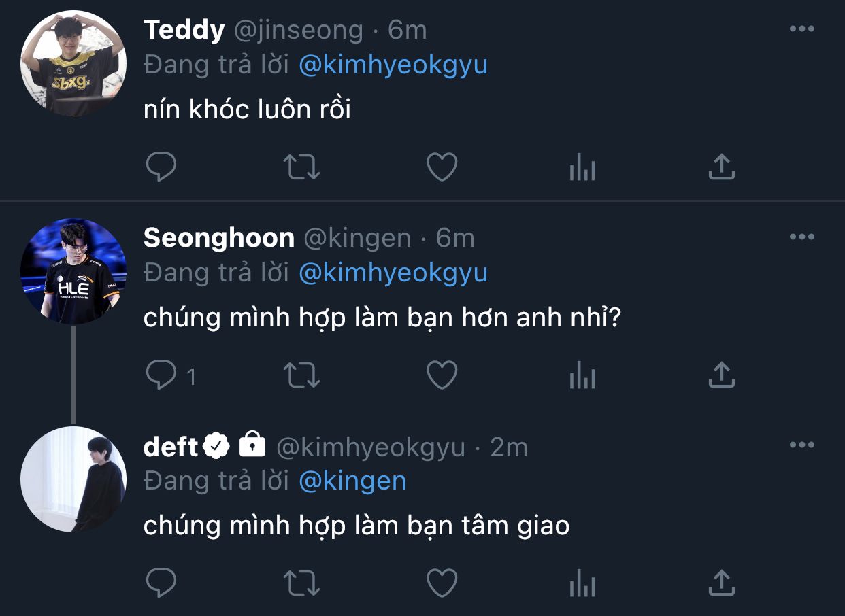Like Seonghoon's tweet
The width and height of the screenshot is (845, 616).
click(x=442, y=375)
